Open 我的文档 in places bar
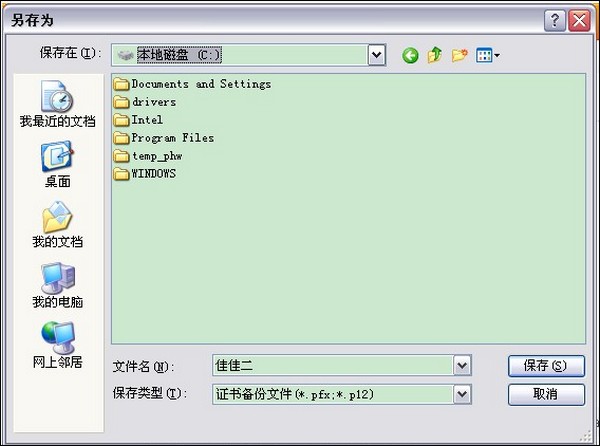Image resolution: width=600 pixels, height=446 pixels. coord(57,224)
